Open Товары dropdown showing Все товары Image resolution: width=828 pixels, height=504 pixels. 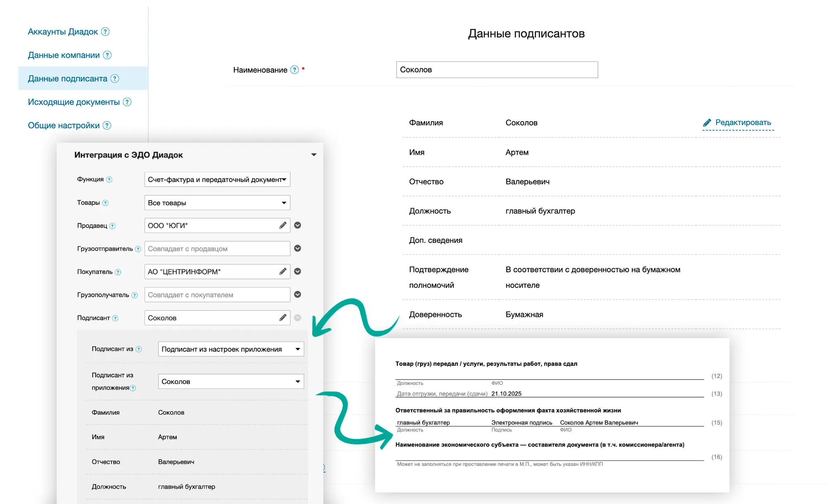[x=217, y=203]
